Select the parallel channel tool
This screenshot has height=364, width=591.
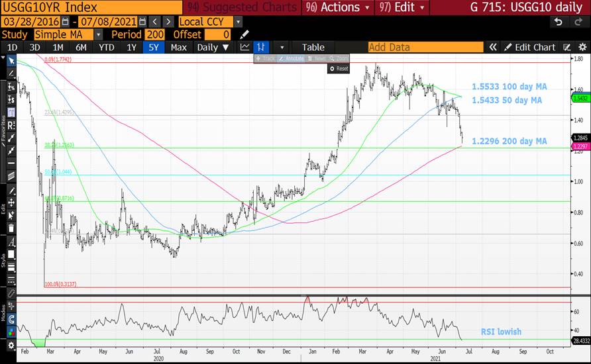click(11, 176)
